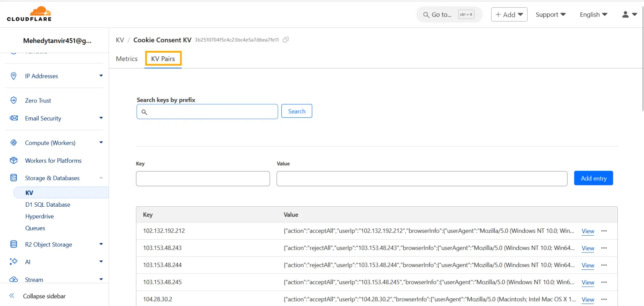Click key cell 103.153.48.245
644x306 pixels.
[162, 282]
